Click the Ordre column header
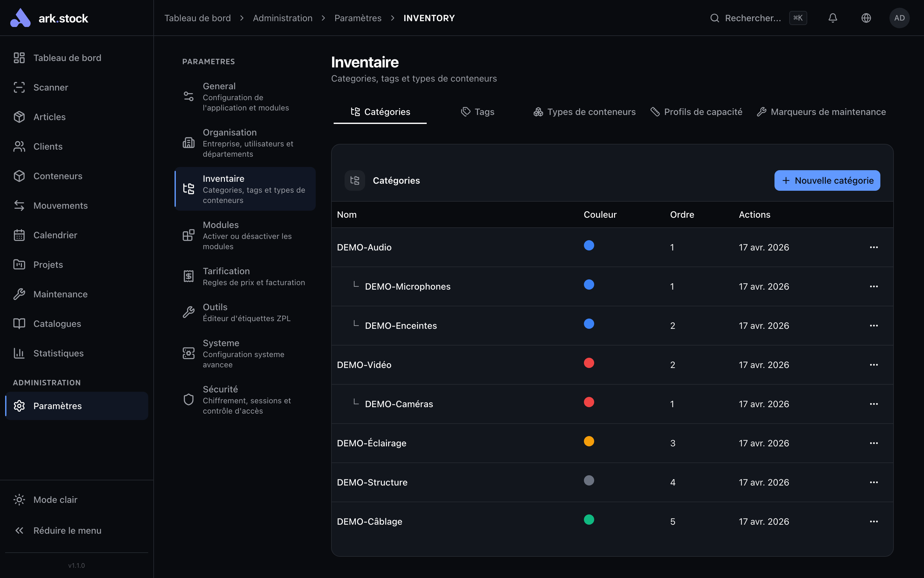Image resolution: width=924 pixels, height=578 pixels. point(682,215)
